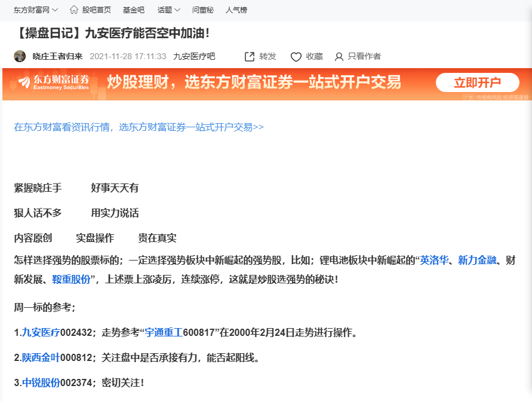Click post title 【操盘日记】九安医疗能否空中加油!
532x401 pixels.
[112, 33]
